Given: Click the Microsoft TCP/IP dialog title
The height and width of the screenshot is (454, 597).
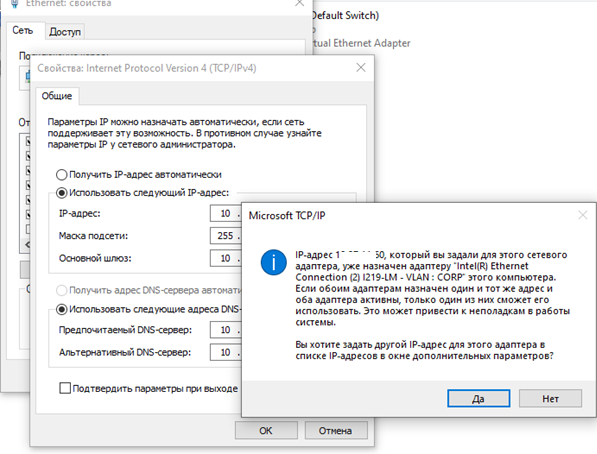Looking at the screenshot, I should [287, 216].
